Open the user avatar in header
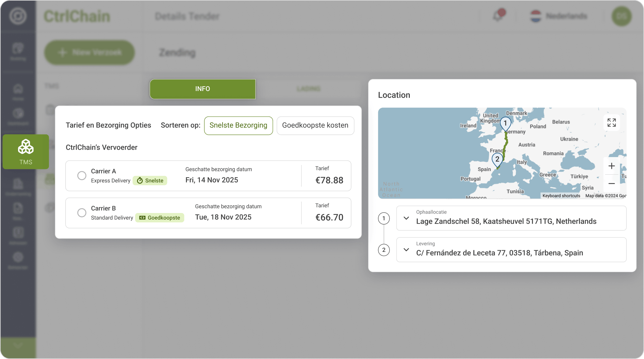Screen dimensions: 644x359 [x=621, y=16]
